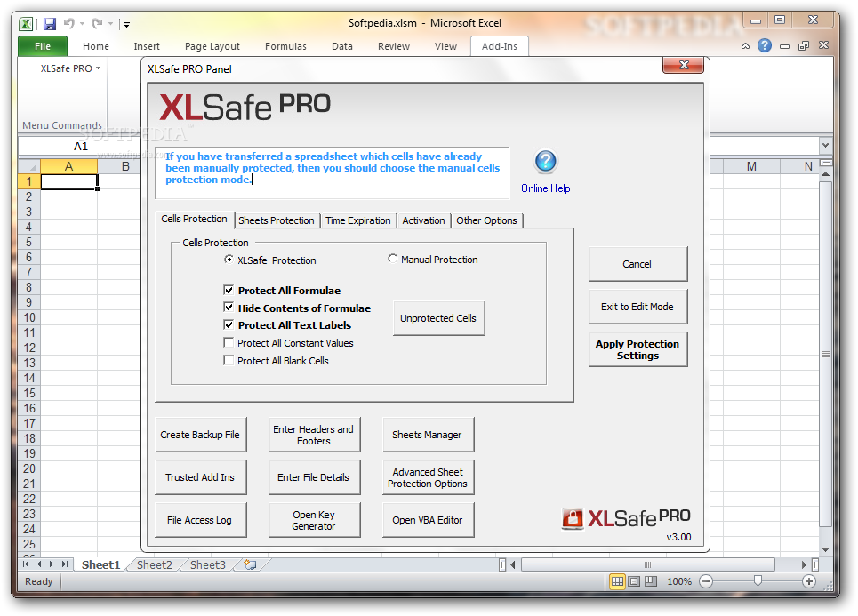This screenshot has width=858, height=616.
Task: Open the Insert ribbon tab
Action: [x=147, y=46]
